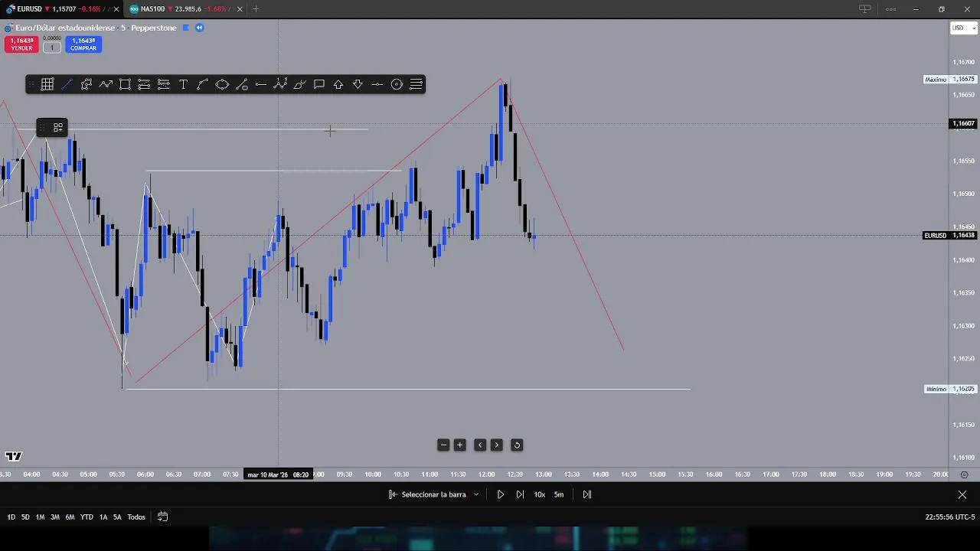Select the curve drawing tool
Image resolution: width=980 pixels, height=551 pixels.
(203, 84)
